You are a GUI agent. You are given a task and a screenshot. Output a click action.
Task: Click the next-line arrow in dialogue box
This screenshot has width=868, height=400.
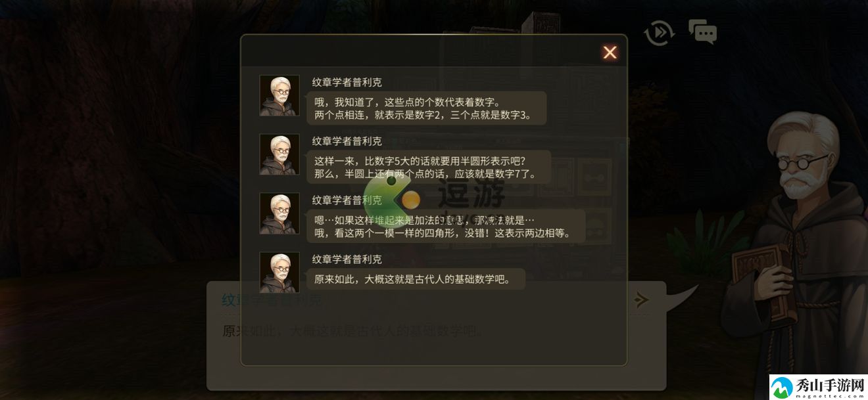(641, 300)
